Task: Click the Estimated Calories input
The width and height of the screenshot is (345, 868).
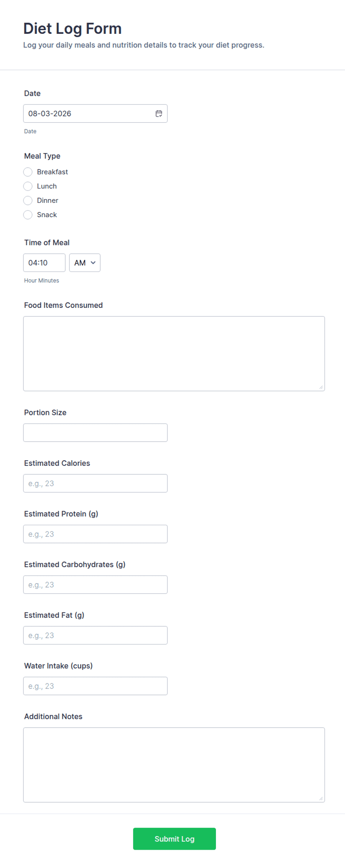Action: [x=95, y=483]
